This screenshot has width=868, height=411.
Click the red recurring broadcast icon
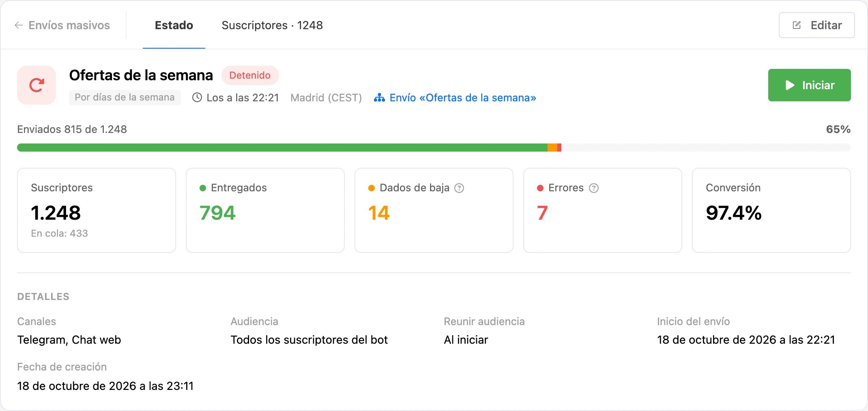tap(37, 85)
